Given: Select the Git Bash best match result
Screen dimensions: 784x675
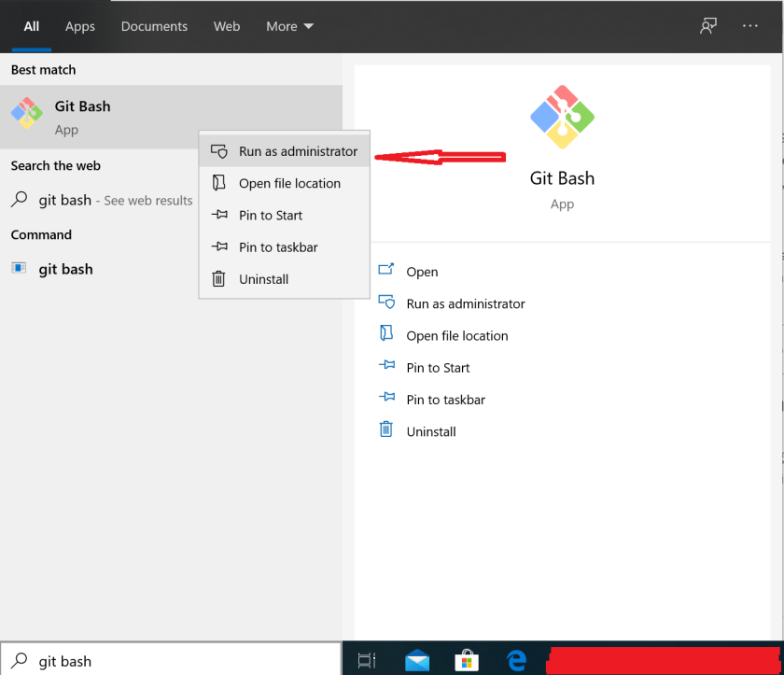Looking at the screenshot, I should (171, 117).
